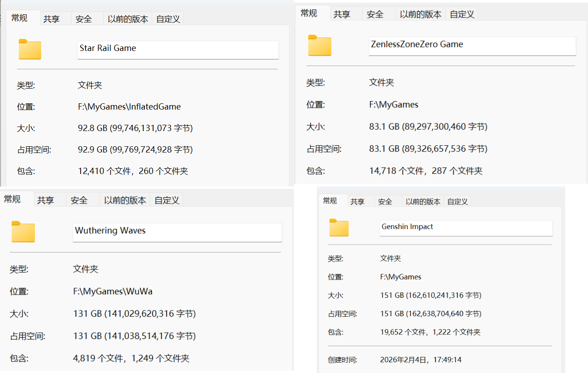Click the Wuthering Waves folder icon

(23, 232)
